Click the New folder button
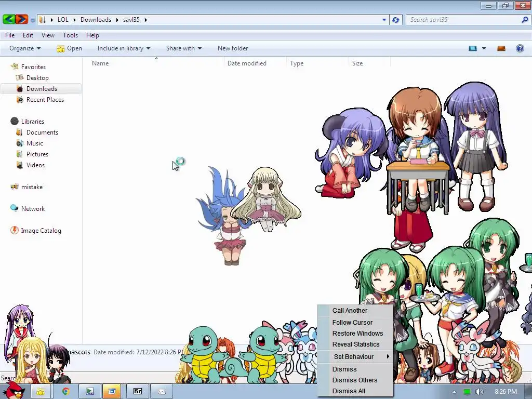The width and height of the screenshot is (532, 399). [233, 48]
